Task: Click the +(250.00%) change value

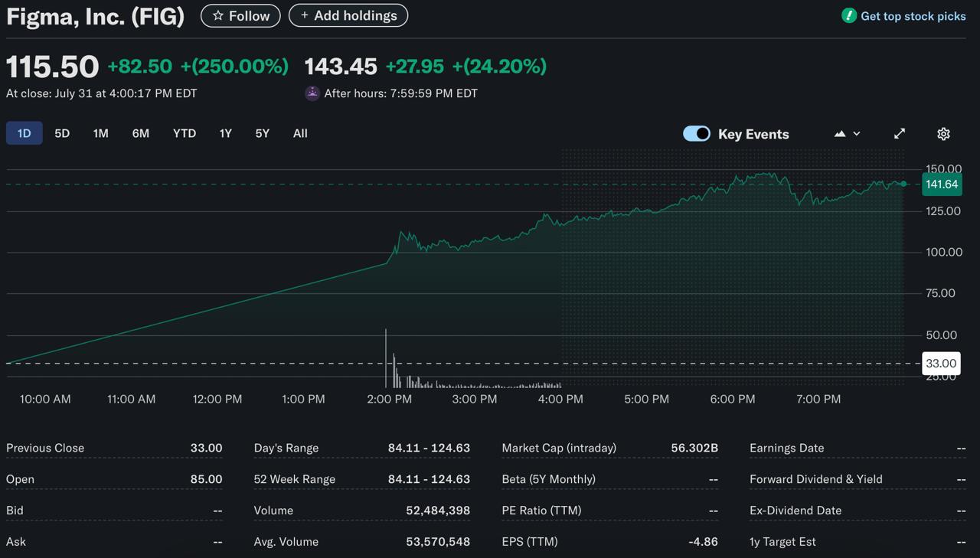Action: (234, 67)
